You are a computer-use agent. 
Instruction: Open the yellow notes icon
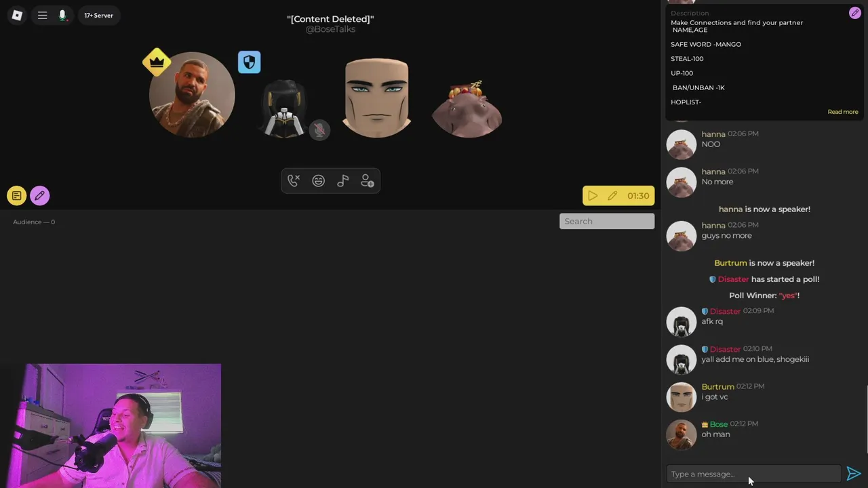point(17,196)
